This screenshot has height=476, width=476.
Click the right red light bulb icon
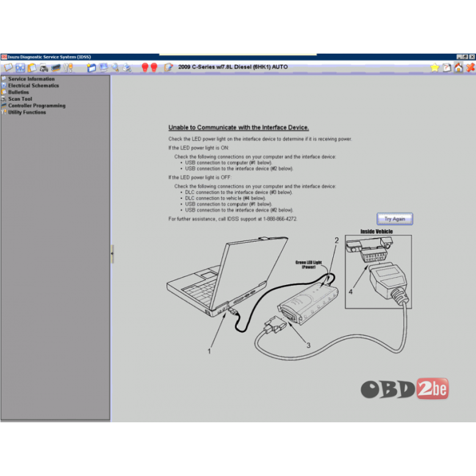(154, 67)
